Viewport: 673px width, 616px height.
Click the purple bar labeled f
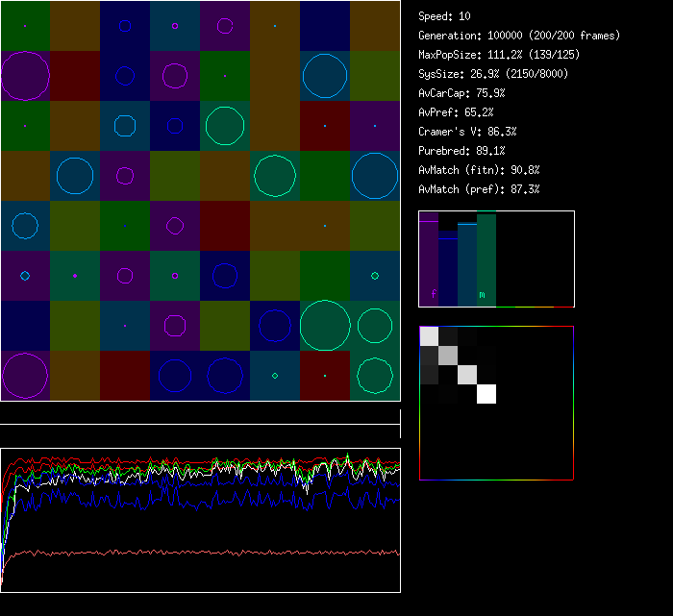pyautogui.click(x=429, y=261)
